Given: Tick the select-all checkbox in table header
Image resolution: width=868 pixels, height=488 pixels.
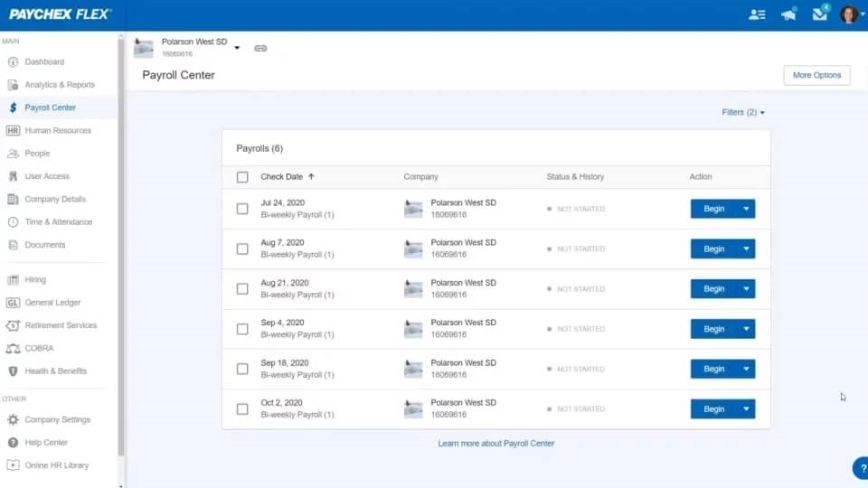Looking at the screenshot, I should click(242, 177).
